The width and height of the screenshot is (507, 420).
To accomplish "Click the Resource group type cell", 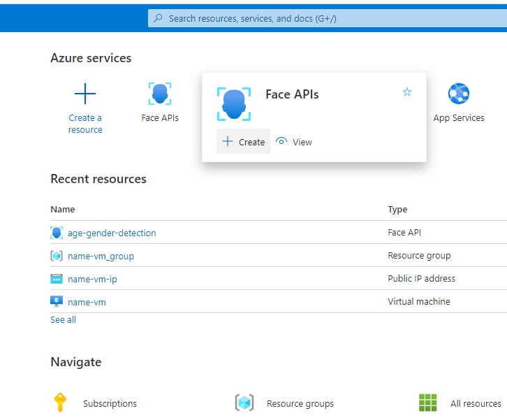I will pyautogui.click(x=419, y=256).
